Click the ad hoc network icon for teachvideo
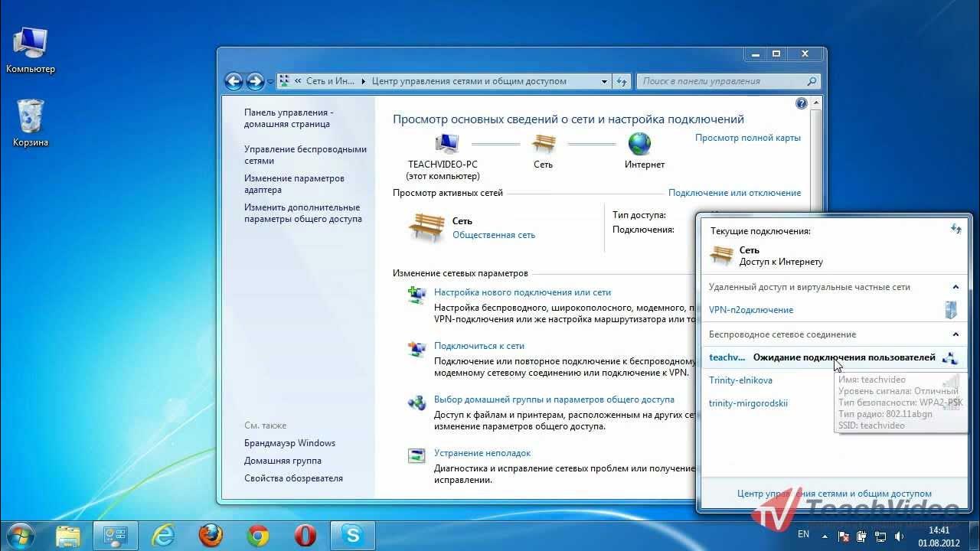The width and height of the screenshot is (980, 551). [x=950, y=357]
